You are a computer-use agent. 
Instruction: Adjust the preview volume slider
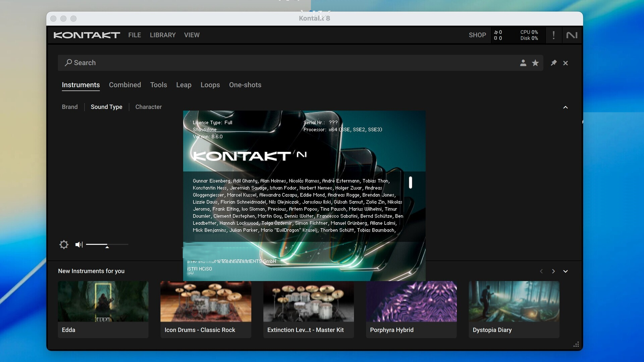[x=107, y=245]
